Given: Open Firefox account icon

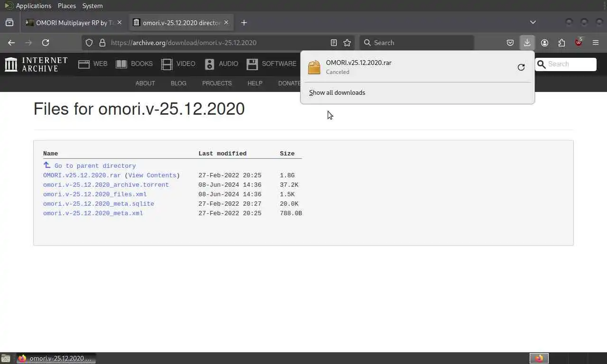Looking at the screenshot, I should [544, 43].
